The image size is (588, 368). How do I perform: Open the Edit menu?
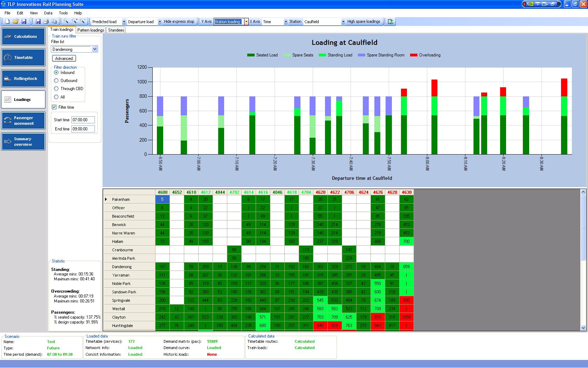pos(20,13)
